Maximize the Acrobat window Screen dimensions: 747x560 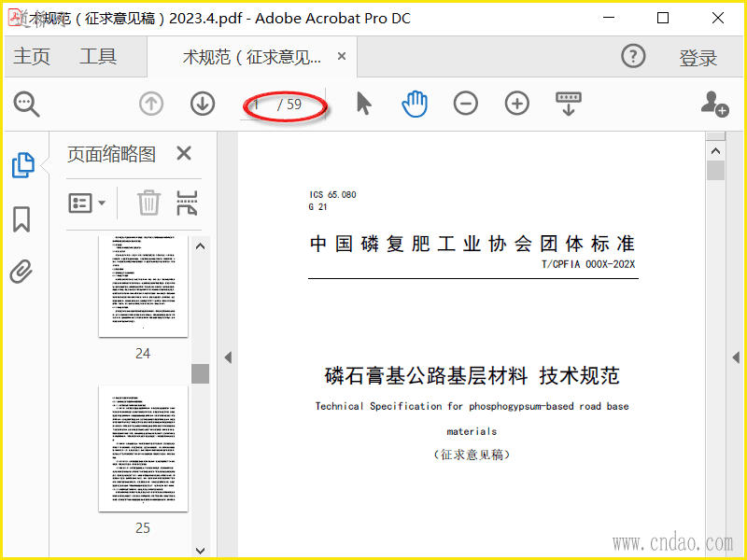[x=663, y=18]
